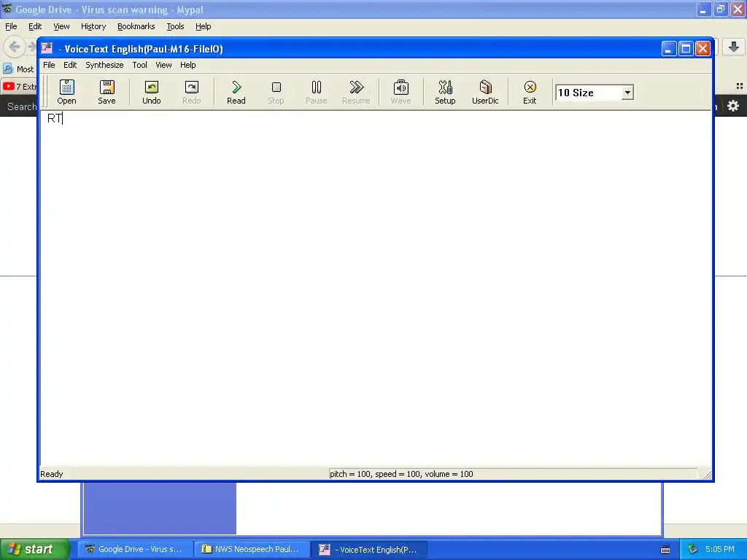Open the VoiceText Edit menu
The width and height of the screenshot is (747, 560).
pos(70,65)
